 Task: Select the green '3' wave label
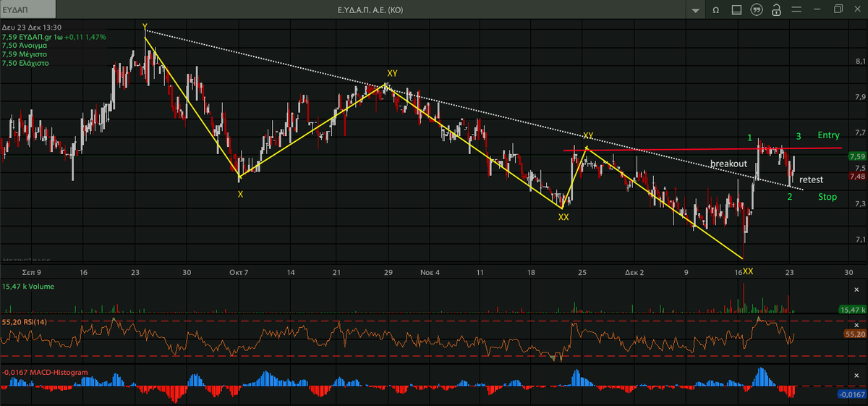click(799, 136)
